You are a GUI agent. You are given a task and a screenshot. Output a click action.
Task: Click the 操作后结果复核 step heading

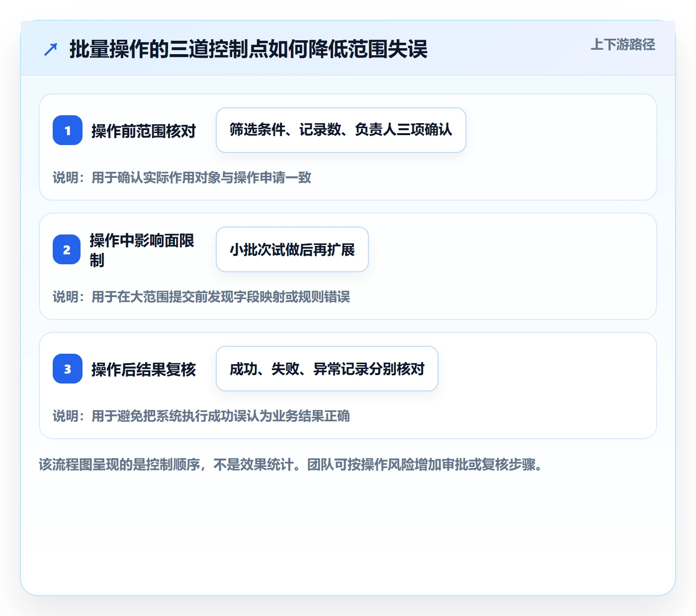tap(144, 369)
